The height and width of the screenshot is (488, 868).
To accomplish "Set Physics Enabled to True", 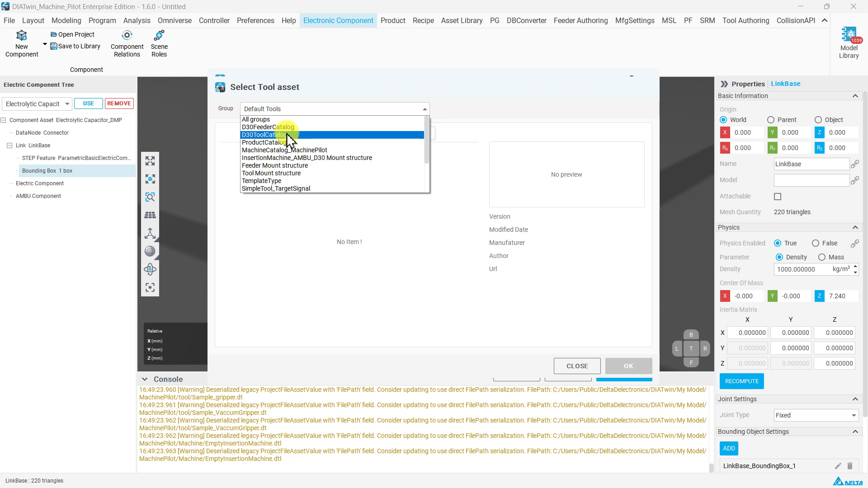I will tap(778, 243).
